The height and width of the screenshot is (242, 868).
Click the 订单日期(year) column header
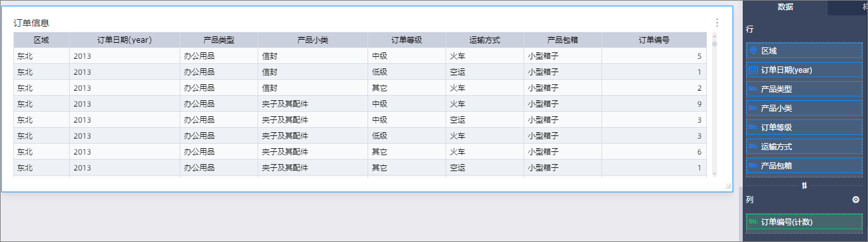125,40
